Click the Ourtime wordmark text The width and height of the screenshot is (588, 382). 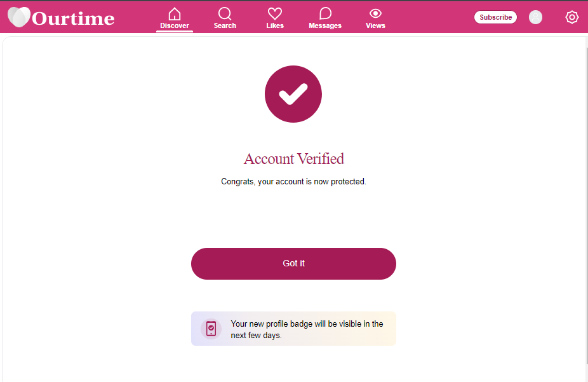(x=73, y=18)
